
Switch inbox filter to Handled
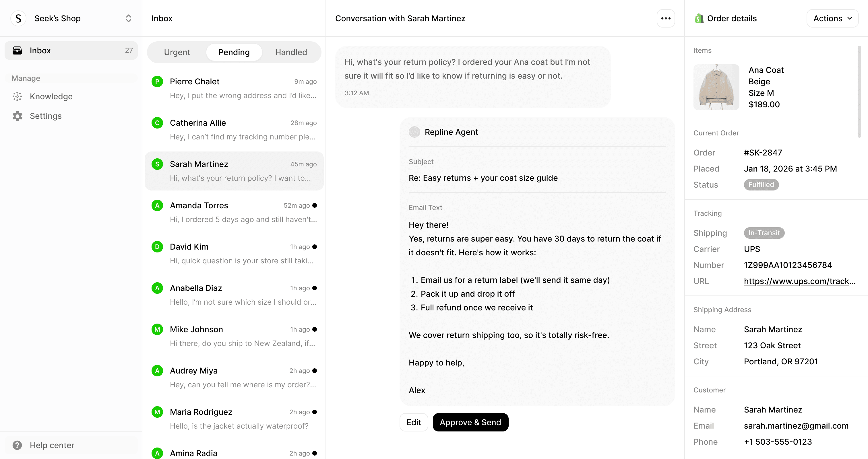pos(291,52)
